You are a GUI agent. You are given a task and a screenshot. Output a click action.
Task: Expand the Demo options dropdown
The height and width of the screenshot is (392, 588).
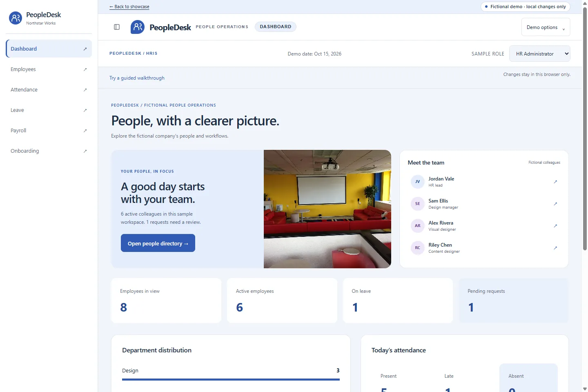point(546,27)
